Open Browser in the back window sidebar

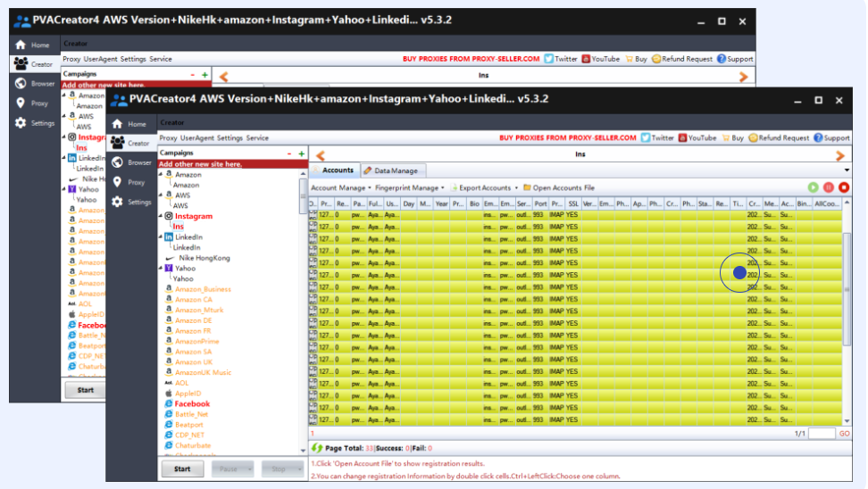pyautogui.click(x=35, y=84)
